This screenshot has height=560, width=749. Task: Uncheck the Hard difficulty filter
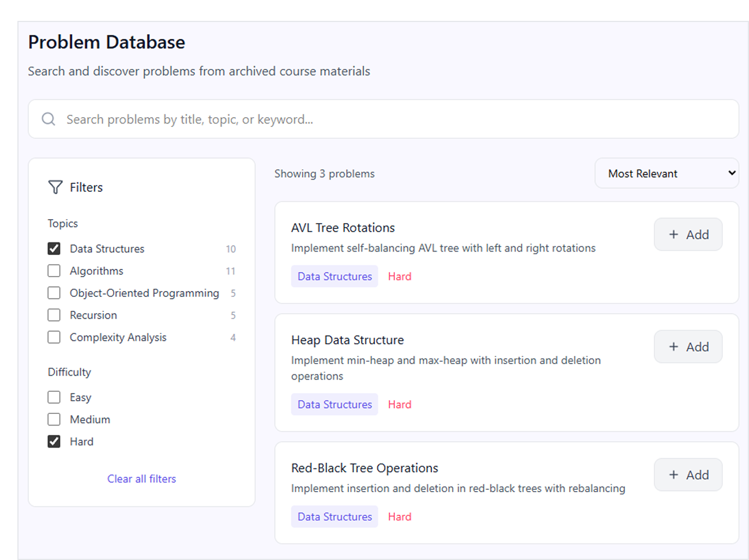point(54,442)
